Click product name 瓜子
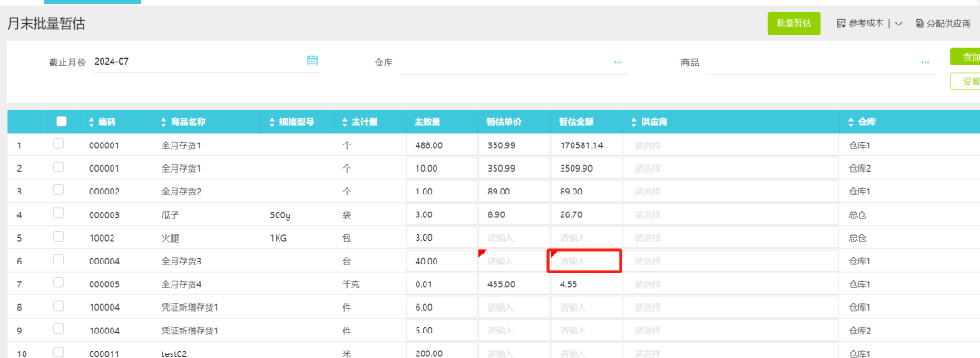Viewport: 980px width, 358px height. (x=170, y=214)
